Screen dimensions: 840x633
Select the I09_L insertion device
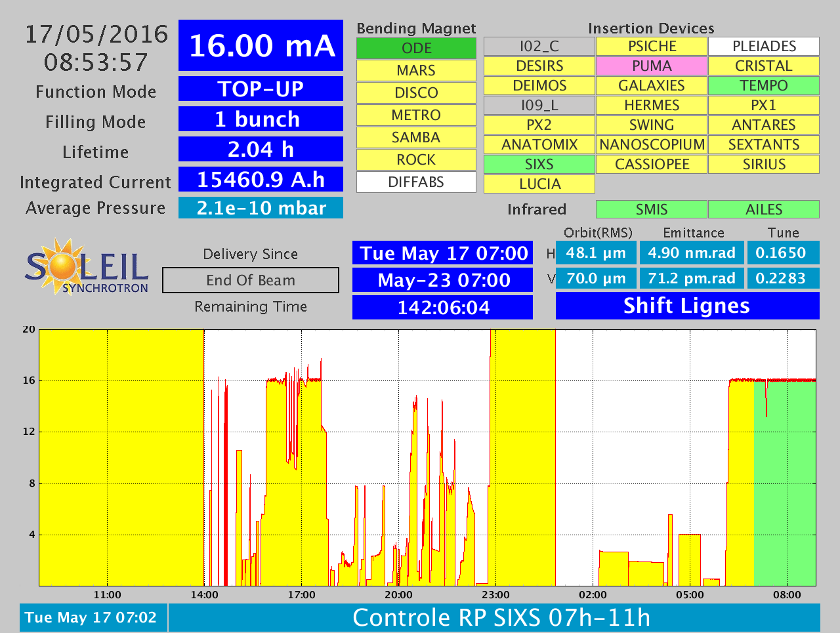[539, 106]
